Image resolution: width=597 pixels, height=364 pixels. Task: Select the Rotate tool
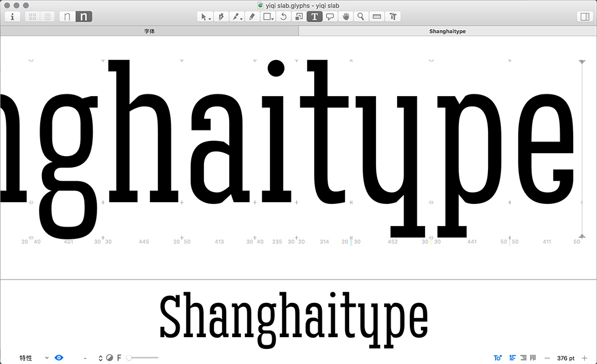[283, 17]
